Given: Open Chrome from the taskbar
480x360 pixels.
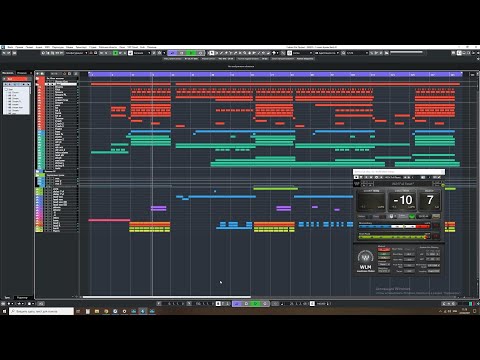Looking at the screenshot, I should point(106,311).
